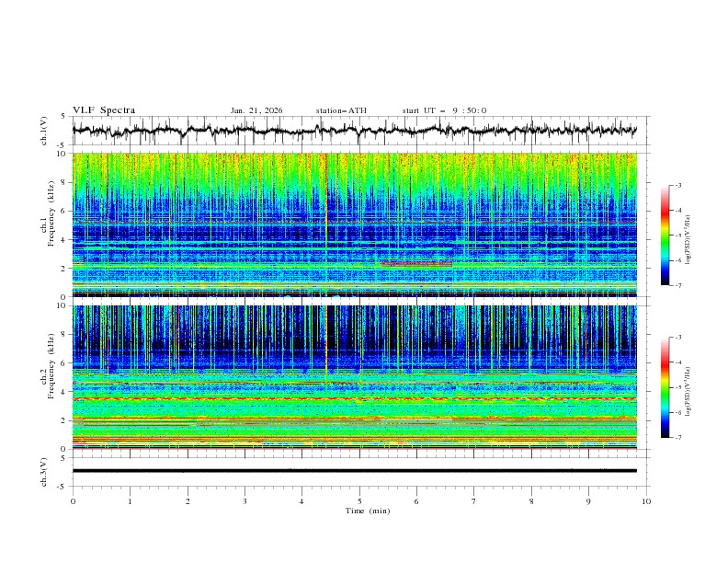Click time axis tick label "6"
This screenshot has width=728, height=563.
point(416,501)
